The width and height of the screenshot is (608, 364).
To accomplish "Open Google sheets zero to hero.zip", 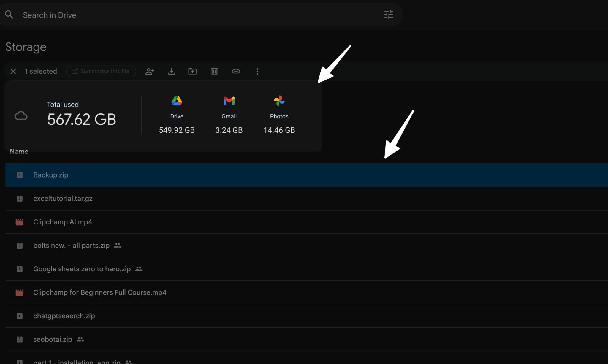I will pos(82,269).
